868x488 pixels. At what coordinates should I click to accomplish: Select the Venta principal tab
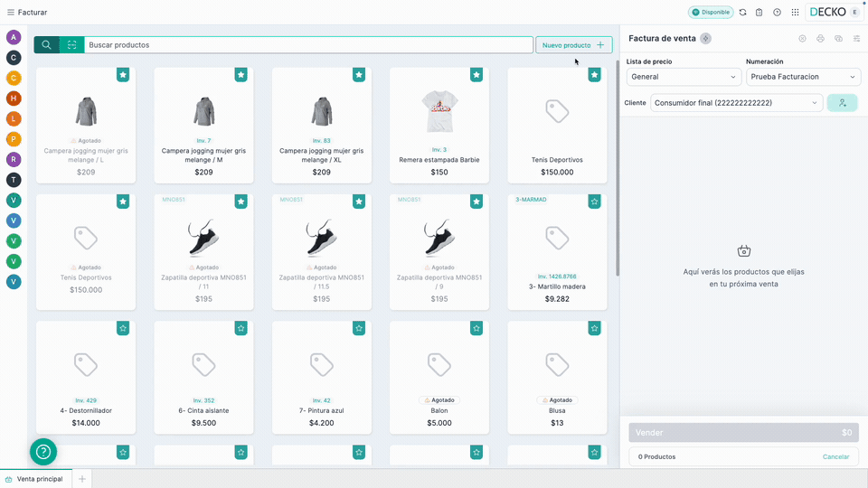point(36,479)
